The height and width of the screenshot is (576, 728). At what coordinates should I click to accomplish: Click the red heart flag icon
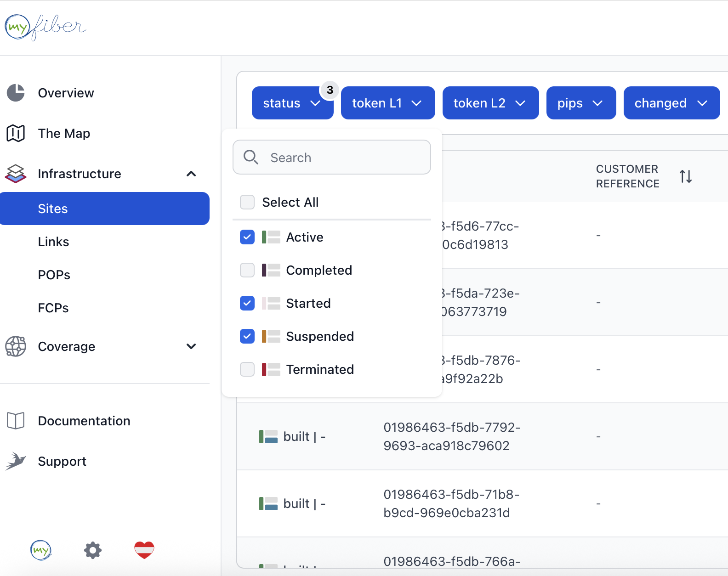pyautogui.click(x=144, y=550)
